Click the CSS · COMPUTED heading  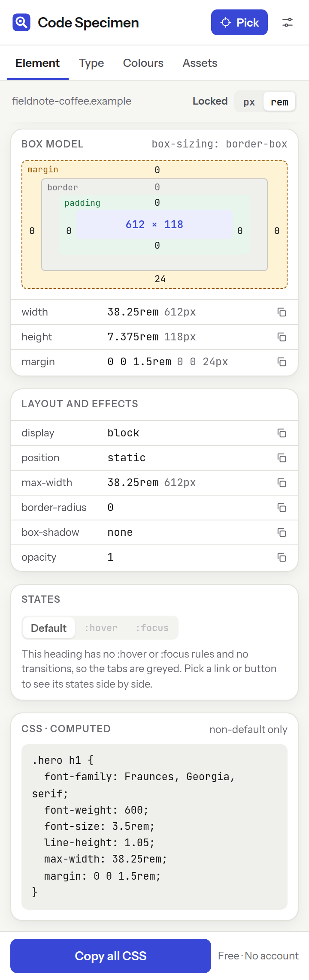66,729
